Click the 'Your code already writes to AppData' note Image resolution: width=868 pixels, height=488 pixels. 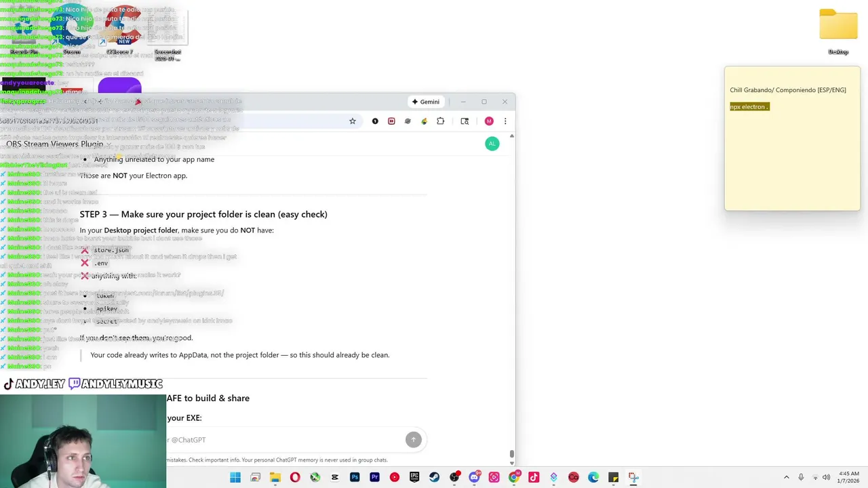[x=240, y=354]
